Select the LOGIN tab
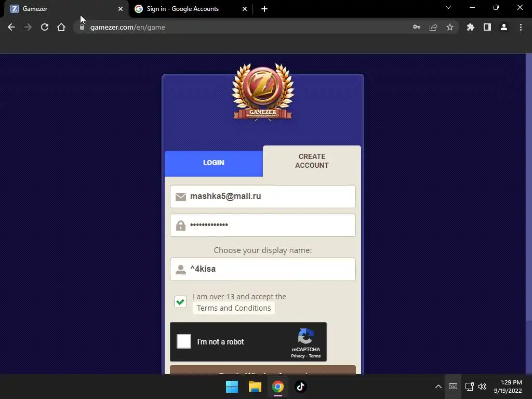Screen dimensions: 532x399 [x=214, y=163]
